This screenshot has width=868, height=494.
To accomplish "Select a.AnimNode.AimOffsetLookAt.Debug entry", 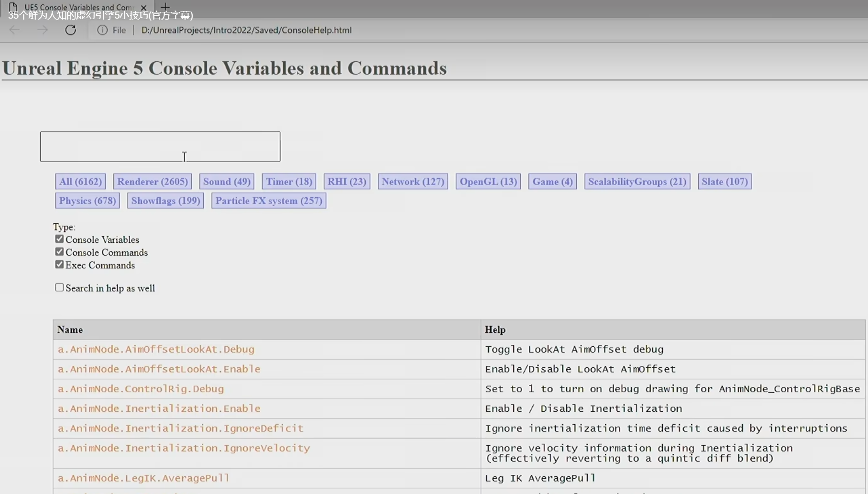I will pyautogui.click(x=156, y=350).
